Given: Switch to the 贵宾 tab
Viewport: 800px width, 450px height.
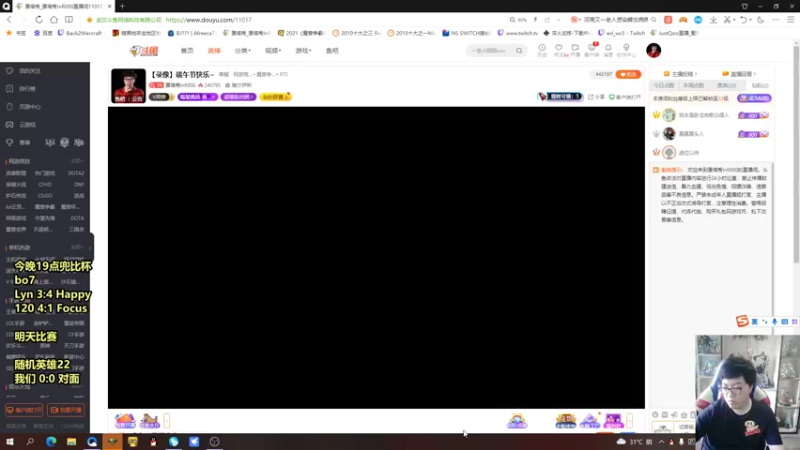Looking at the screenshot, I should 727,85.
